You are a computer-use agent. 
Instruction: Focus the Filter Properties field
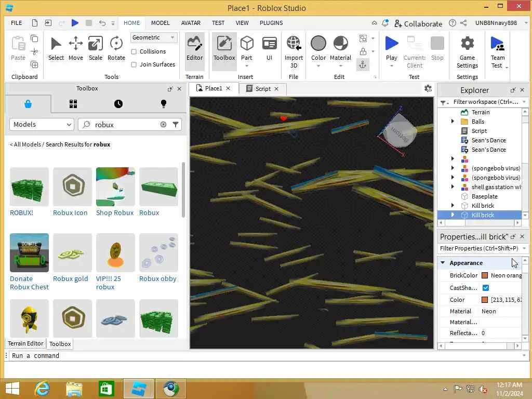(479, 248)
